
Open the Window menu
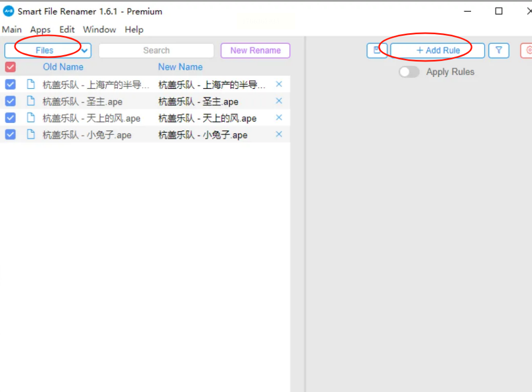point(99,29)
